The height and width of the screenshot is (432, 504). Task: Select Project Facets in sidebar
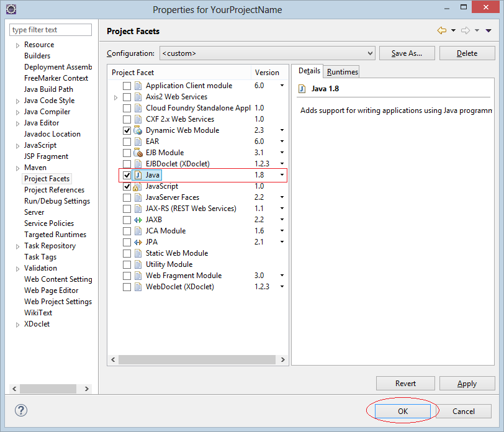[47, 179]
